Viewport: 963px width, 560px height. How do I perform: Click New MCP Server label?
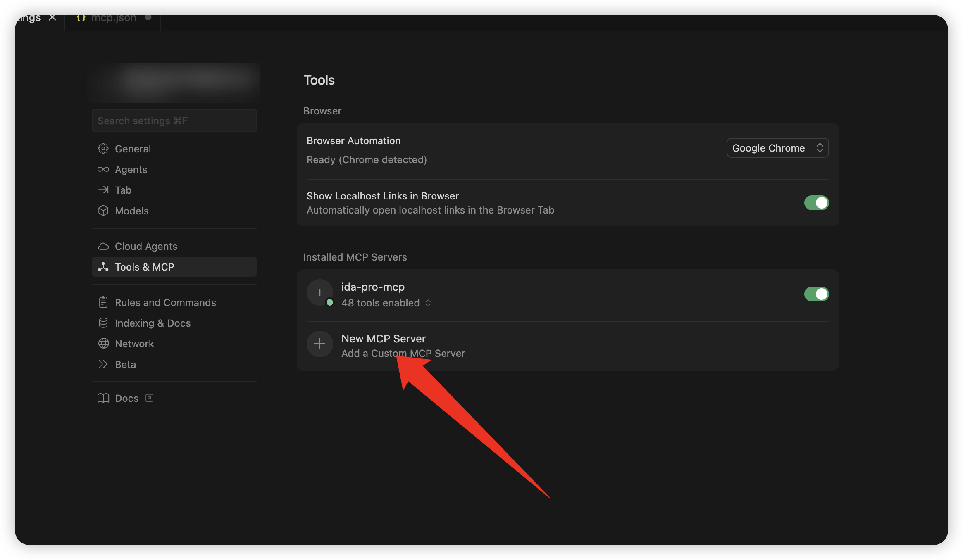pos(383,339)
